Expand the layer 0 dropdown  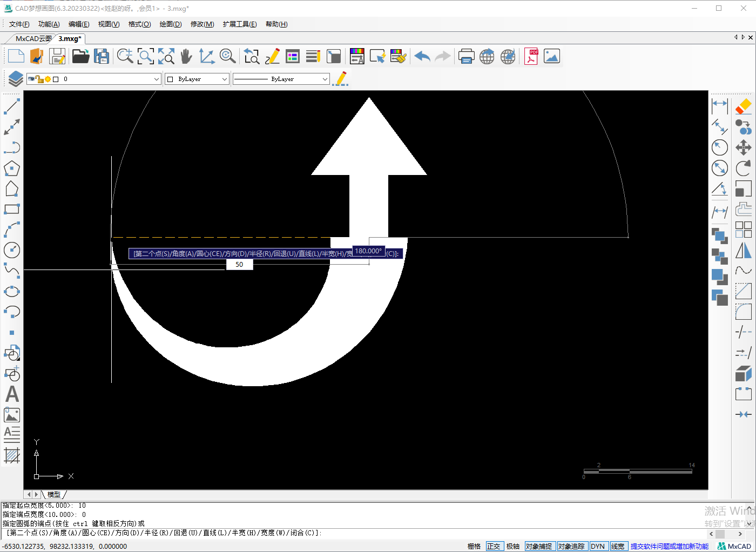click(x=156, y=79)
